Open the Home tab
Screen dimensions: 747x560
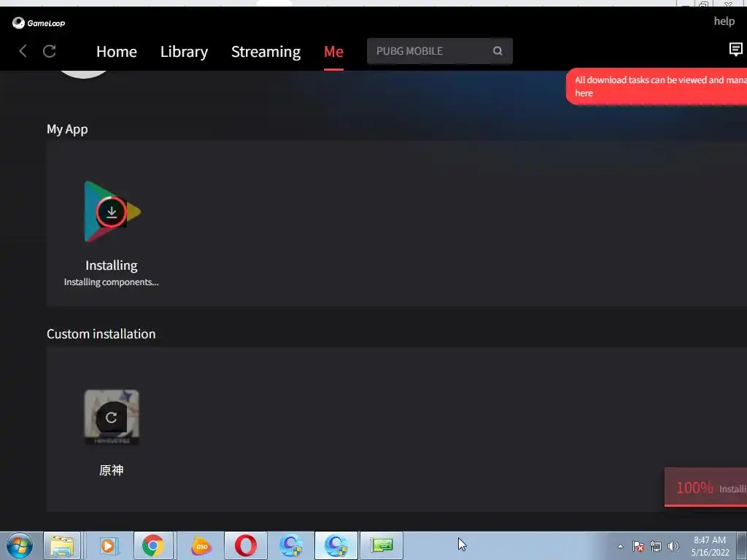(117, 52)
